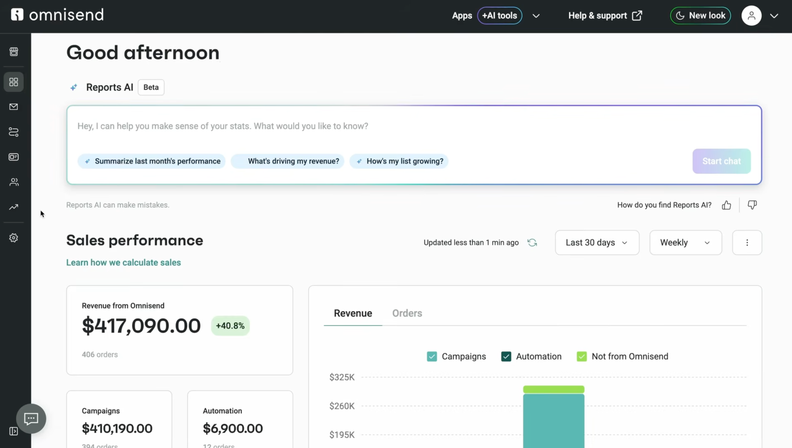792x448 pixels.
Task: Click the Reports AI sparkle icon
Action: [x=74, y=87]
